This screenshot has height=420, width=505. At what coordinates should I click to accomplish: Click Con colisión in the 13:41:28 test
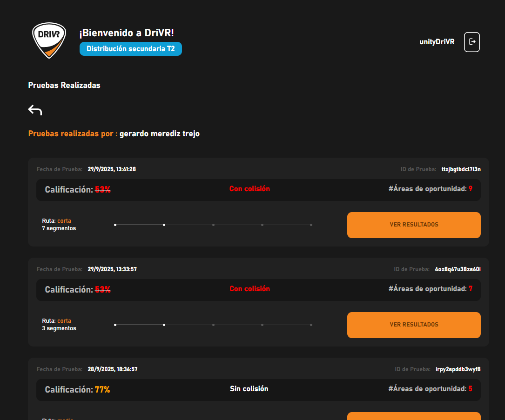coord(249,189)
